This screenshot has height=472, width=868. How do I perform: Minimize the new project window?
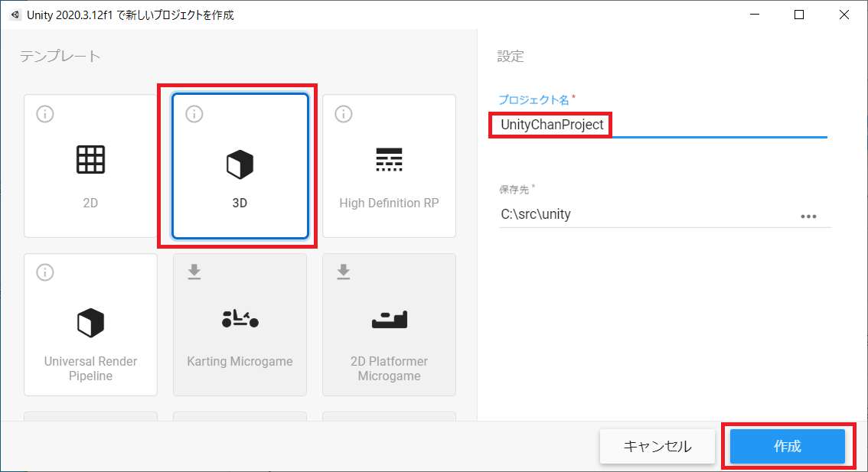(755, 15)
